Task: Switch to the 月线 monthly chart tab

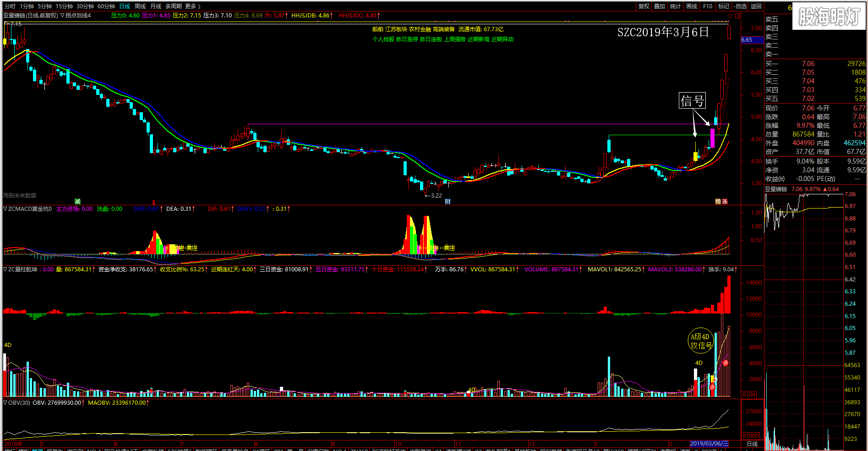Action: (x=156, y=6)
